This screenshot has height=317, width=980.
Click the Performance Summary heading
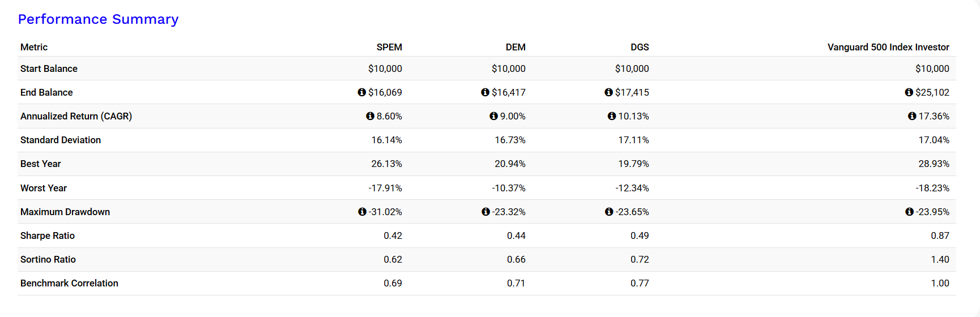(x=98, y=19)
